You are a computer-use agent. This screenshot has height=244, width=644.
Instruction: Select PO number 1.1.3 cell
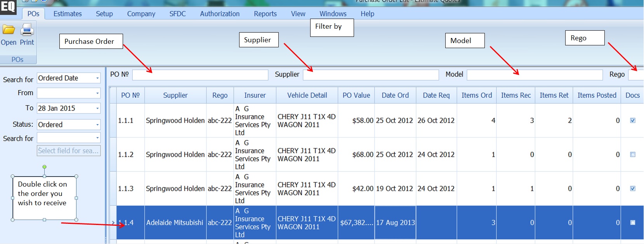click(x=130, y=189)
